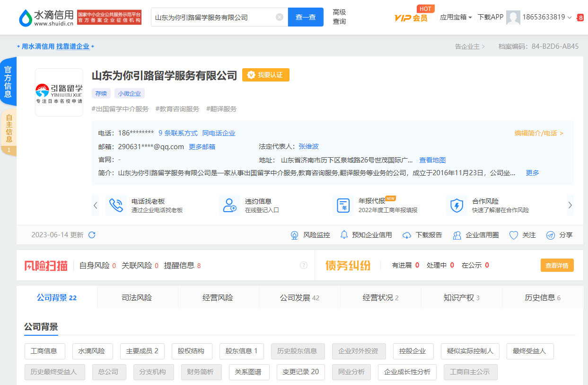This screenshot has height=385, width=588.
Task: Click 关系图谱 button
Action: (249, 372)
